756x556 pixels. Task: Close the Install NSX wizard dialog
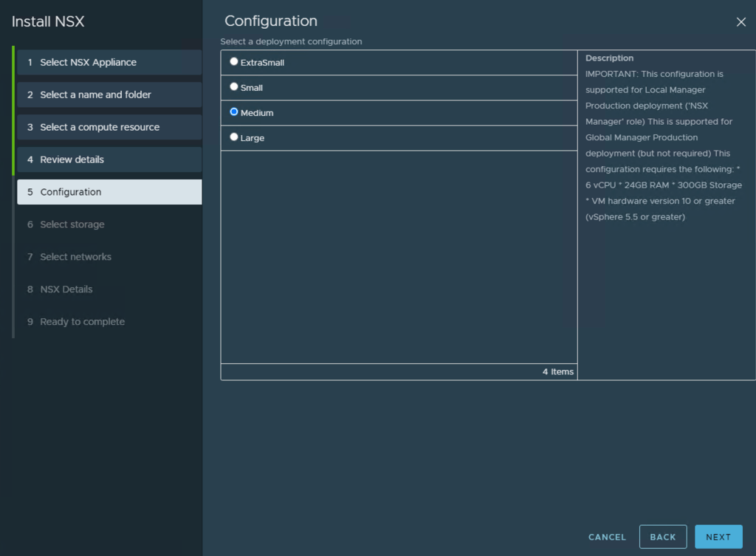(740, 22)
